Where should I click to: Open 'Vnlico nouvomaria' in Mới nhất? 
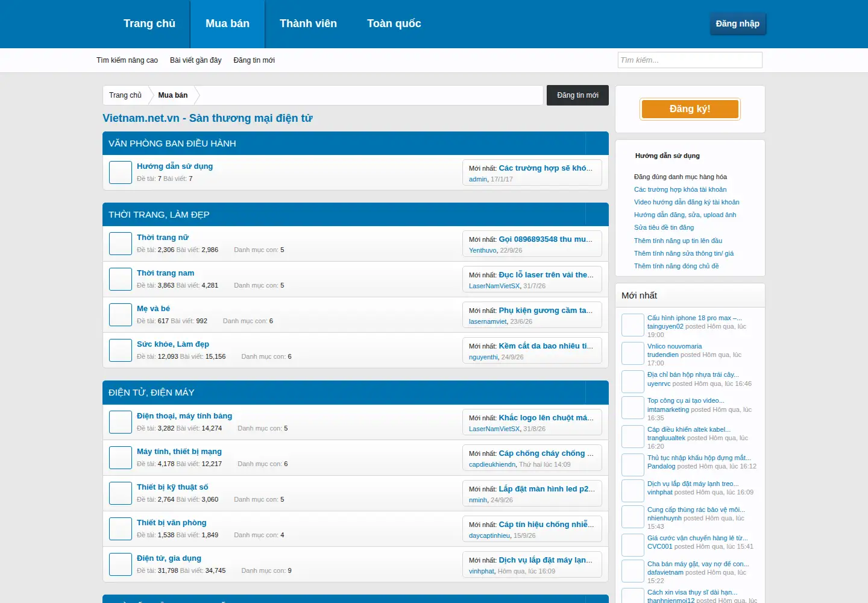[x=675, y=346]
